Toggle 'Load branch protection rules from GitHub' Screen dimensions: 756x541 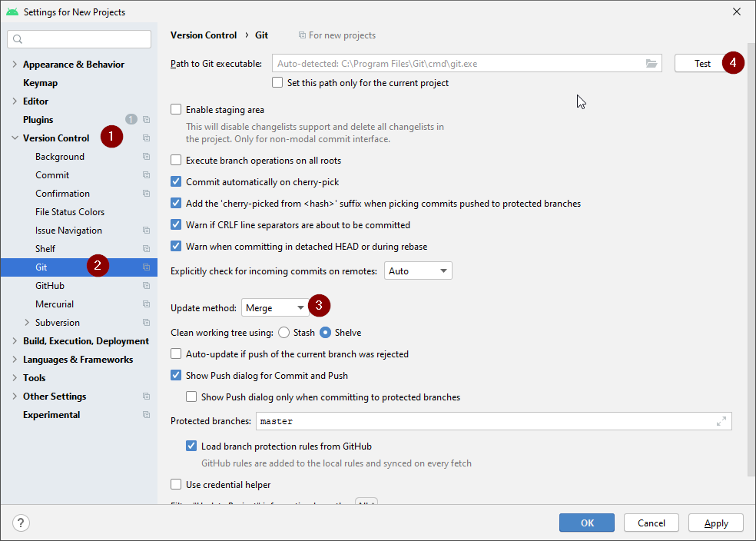pos(191,446)
